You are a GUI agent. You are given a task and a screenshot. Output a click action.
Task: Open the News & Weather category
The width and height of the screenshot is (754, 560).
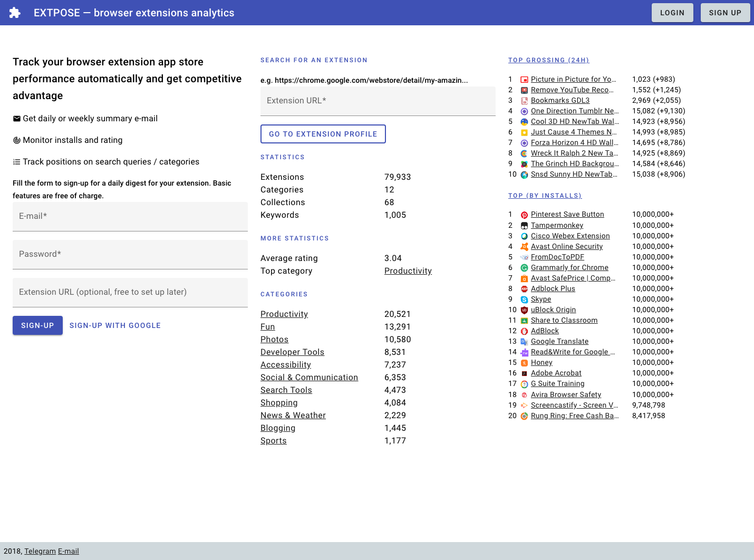(293, 416)
